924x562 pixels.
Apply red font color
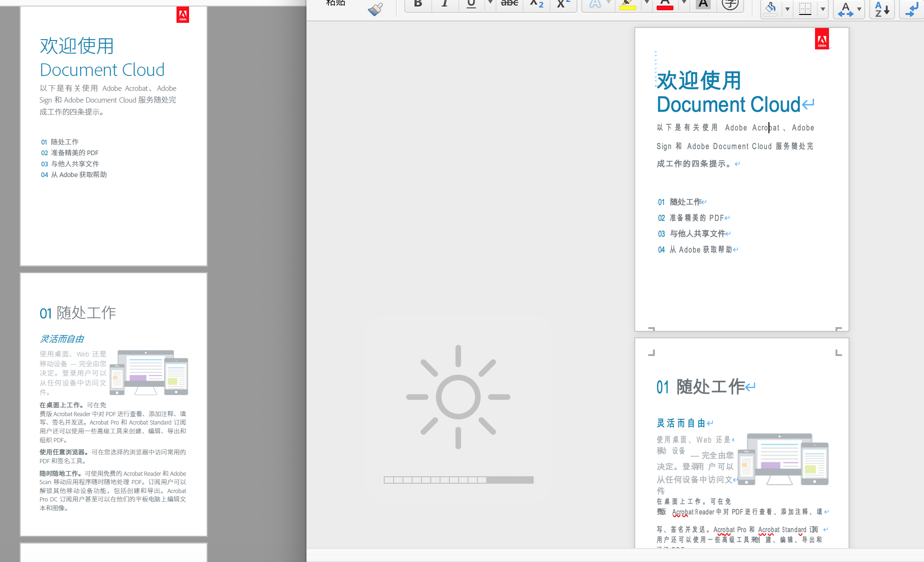click(665, 4)
